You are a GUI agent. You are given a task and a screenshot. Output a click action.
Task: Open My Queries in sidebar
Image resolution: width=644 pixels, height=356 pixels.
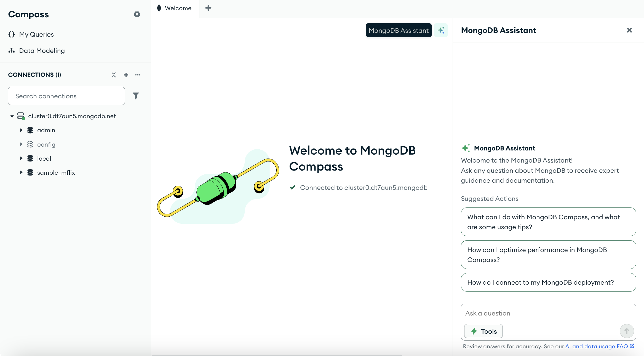point(36,34)
